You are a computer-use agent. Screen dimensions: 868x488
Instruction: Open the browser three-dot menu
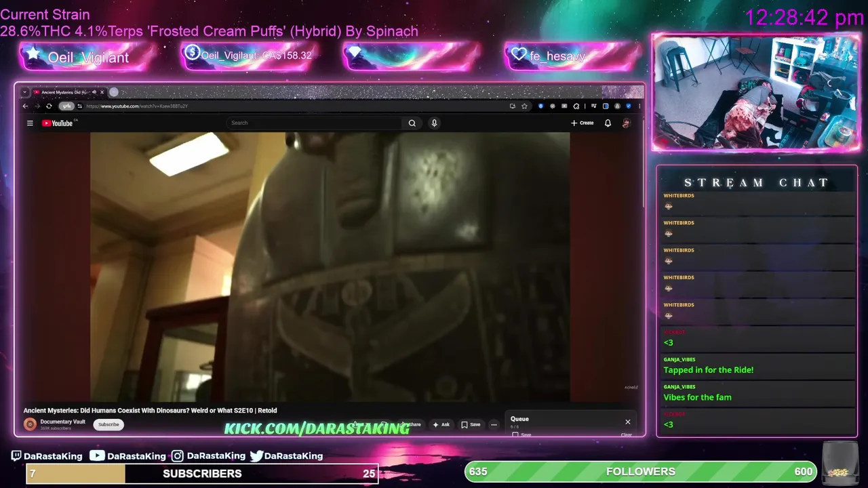tap(639, 106)
